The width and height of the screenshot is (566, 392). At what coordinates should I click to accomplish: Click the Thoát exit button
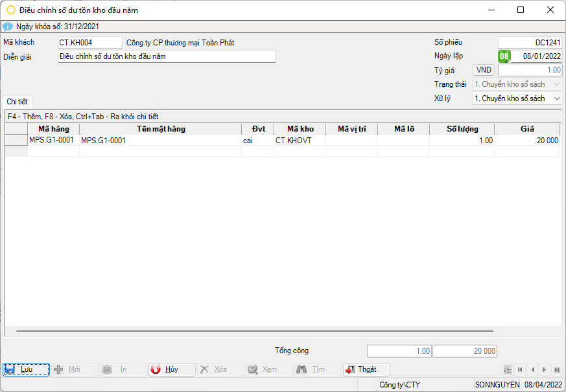(366, 369)
